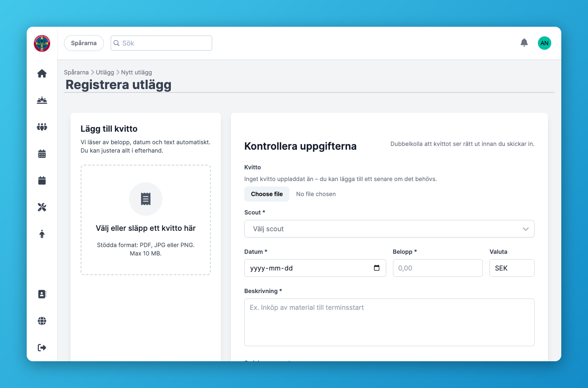Open the solid calendar icon in sidebar
Image resolution: width=588 pixels, height=388 pixels.
[42, 181]
